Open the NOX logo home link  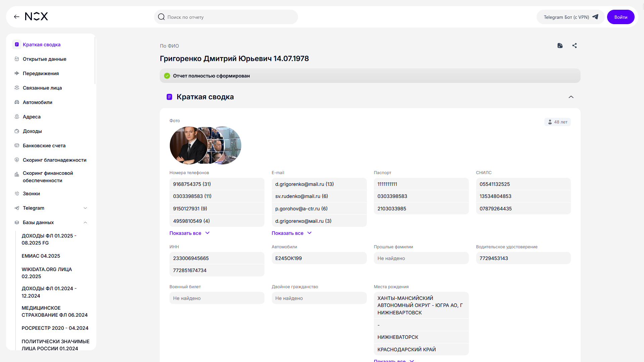[x=37, y=16]
